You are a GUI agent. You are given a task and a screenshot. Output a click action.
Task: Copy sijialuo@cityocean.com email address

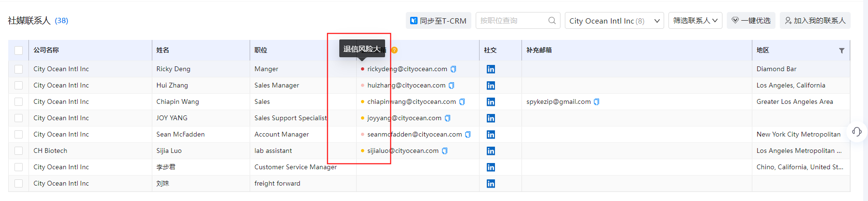point(445,151)
